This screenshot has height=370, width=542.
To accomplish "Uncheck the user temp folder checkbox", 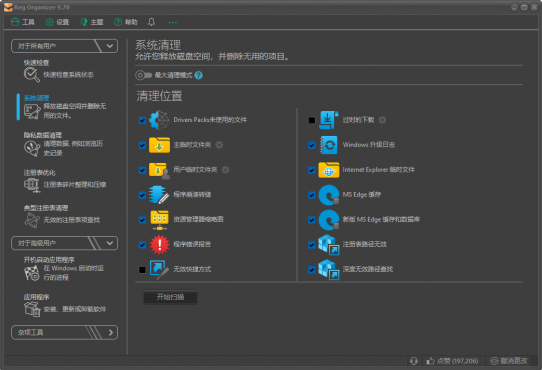I will pos(142,170).
